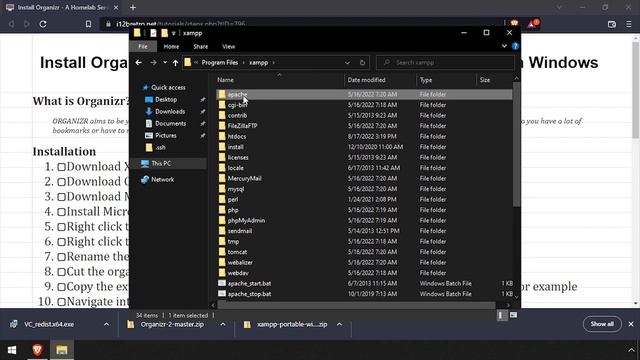Image resolution: width=640 pixels, height=360 pixels.
Task: Click the file list vertical scrollbar
Action: [x=516, y=144]
